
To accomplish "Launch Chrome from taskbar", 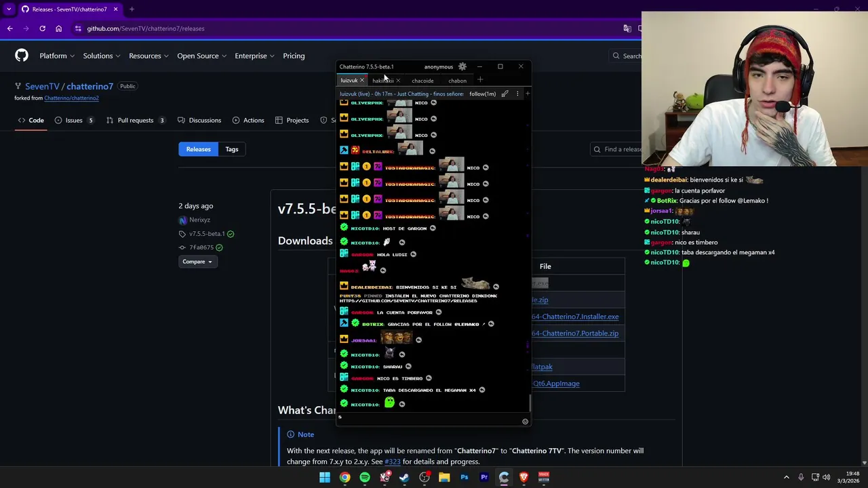I will [x=344, y=477].
